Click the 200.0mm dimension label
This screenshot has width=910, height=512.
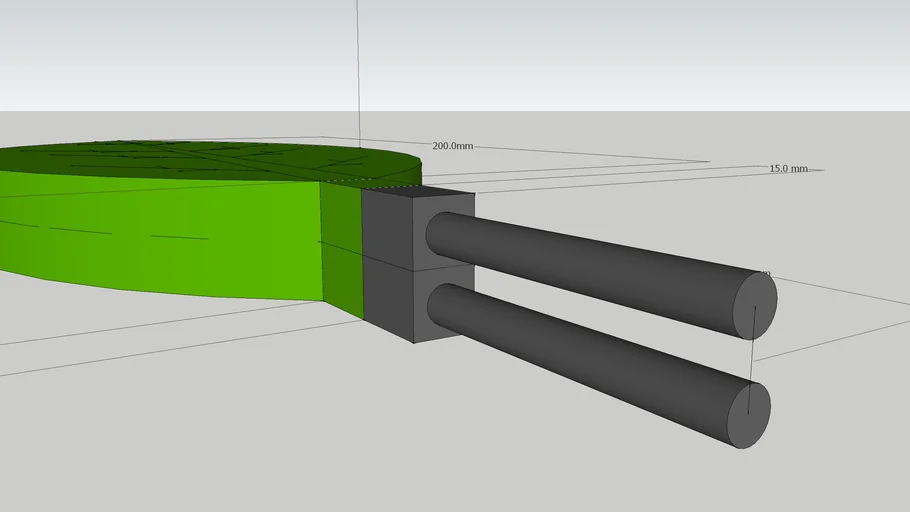[x=451, y=146]
